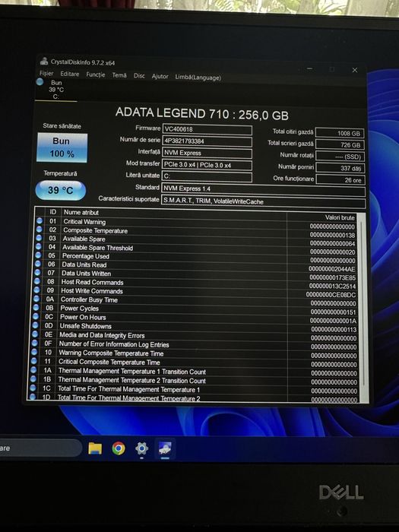
Task: Open Settings gear from the taskbar
Action: pyautogui.click(x=141, y=449)
